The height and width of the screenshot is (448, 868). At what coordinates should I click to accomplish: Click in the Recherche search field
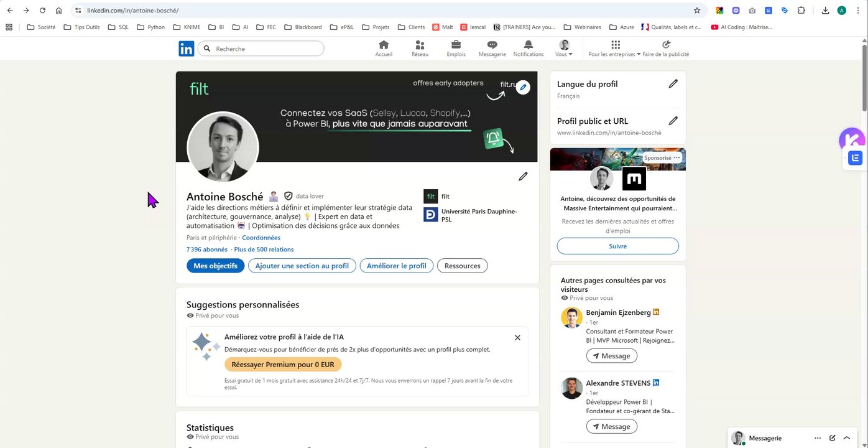point(261,49)
